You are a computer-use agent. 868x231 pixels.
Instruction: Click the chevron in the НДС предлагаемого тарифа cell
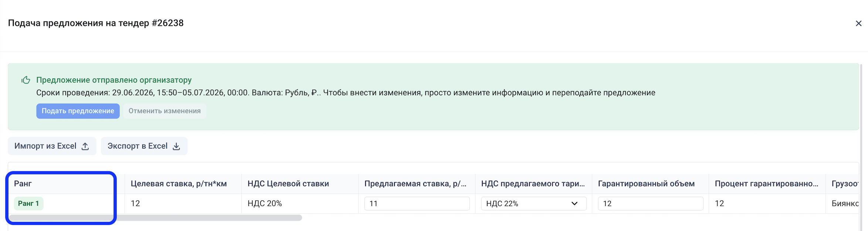[574, 204]
